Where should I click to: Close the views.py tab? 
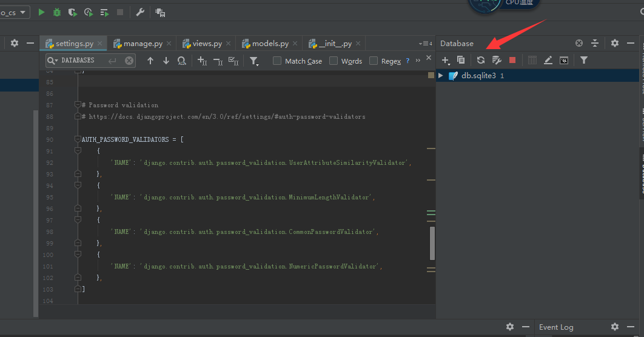pyautogui.click(x=229, y=44)
